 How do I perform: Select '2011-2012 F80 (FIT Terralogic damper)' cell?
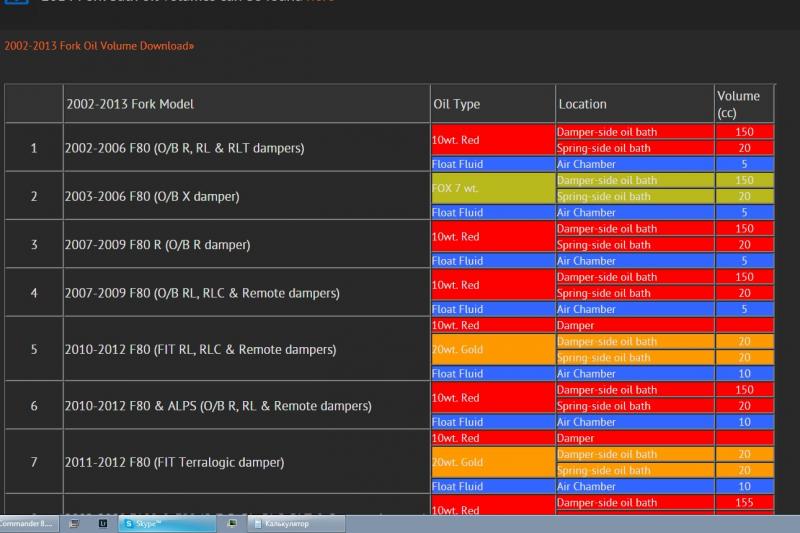point(246,462)
